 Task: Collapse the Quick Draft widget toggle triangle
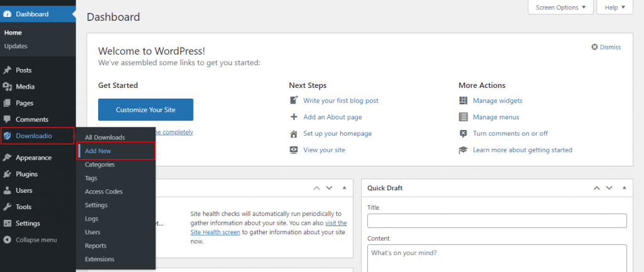(625, 188)
